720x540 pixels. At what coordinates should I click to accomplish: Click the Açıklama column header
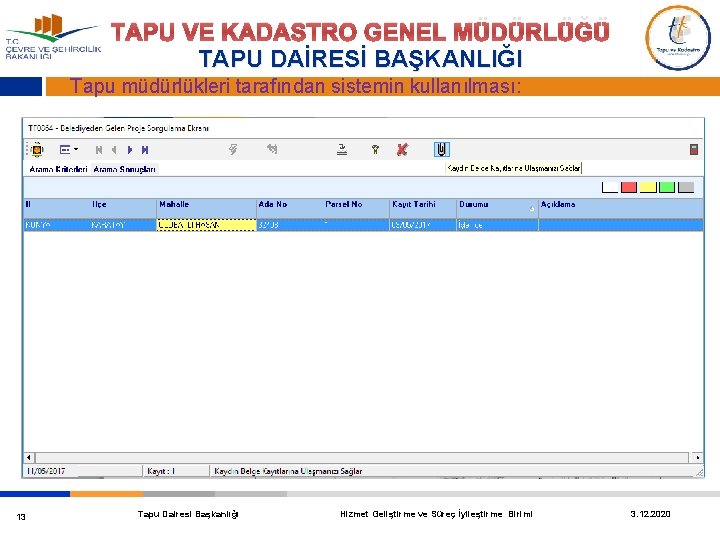pos(621,208)
